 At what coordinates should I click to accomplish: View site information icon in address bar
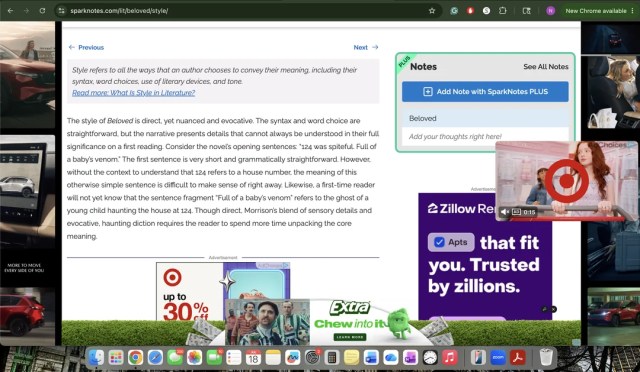(61, 11)
